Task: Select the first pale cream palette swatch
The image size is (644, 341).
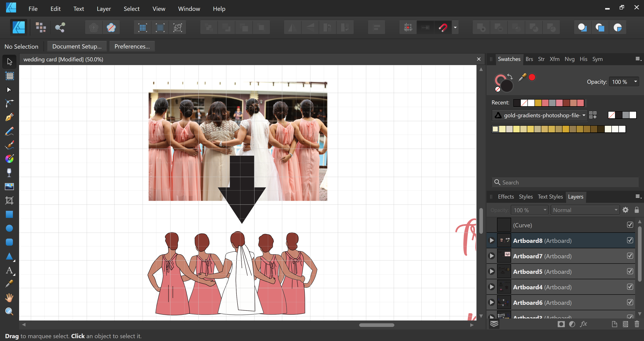Action: (495, 129)
